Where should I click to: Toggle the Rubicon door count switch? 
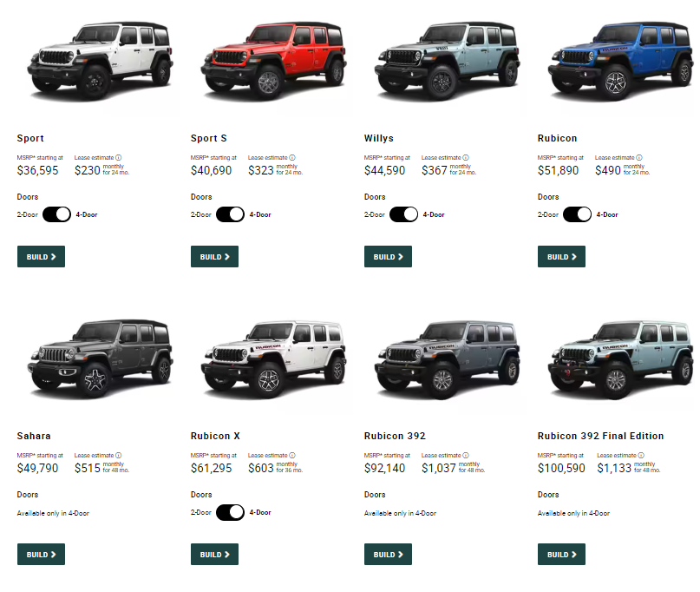[x=577, y=214]
